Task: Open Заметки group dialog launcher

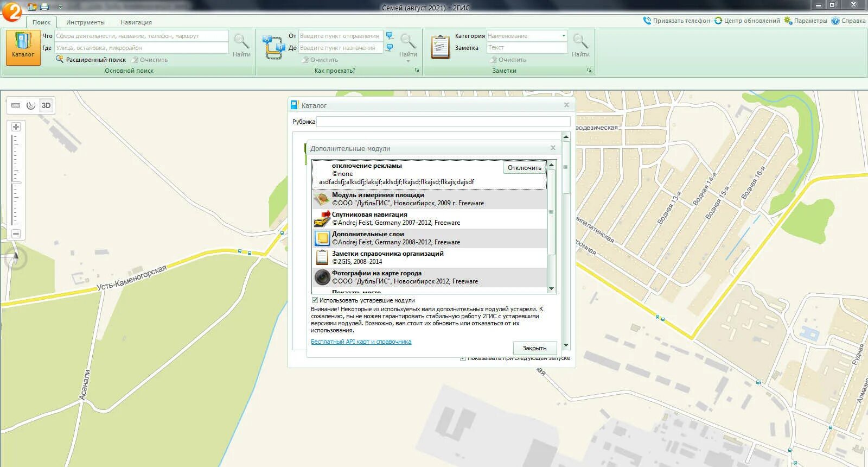Action: pos(589,71)
